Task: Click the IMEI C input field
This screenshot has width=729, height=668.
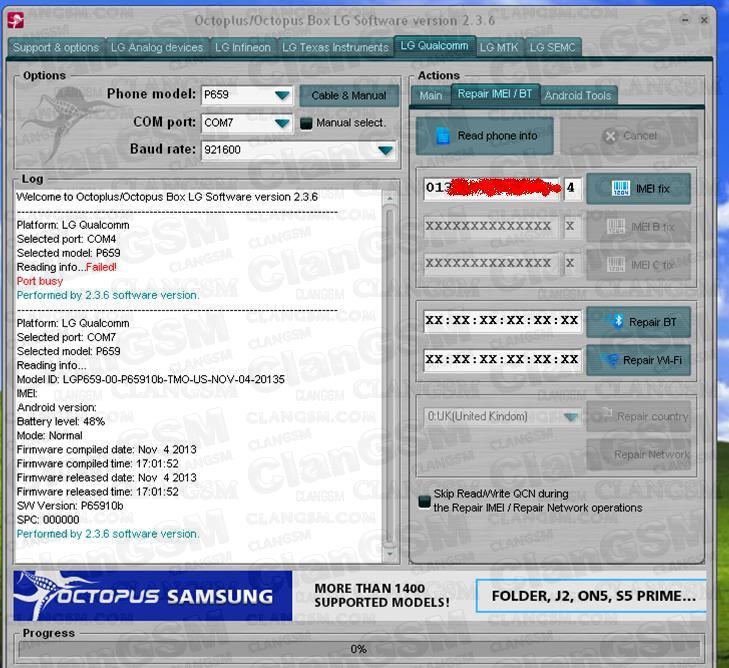Action: click(491, 264)
